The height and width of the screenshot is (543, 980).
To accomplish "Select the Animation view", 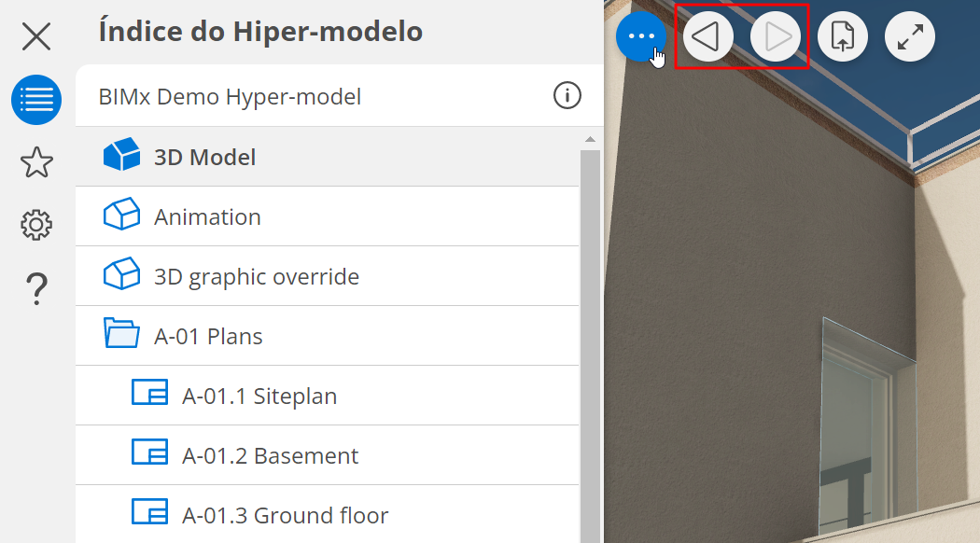I will (x=207, y=217).
